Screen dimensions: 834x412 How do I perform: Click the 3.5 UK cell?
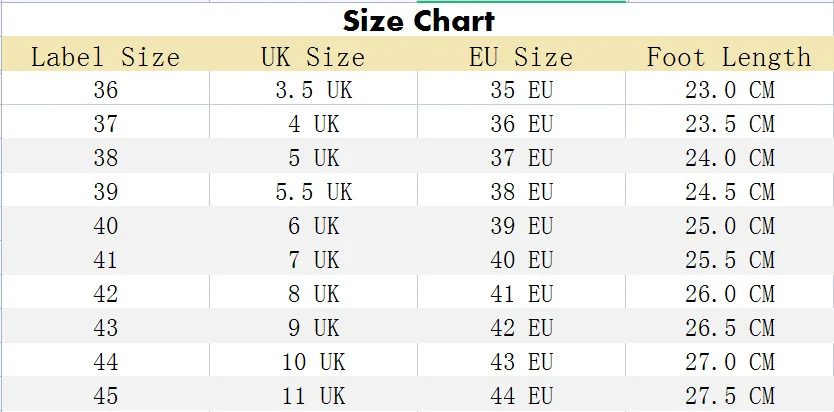pos(313,88)
